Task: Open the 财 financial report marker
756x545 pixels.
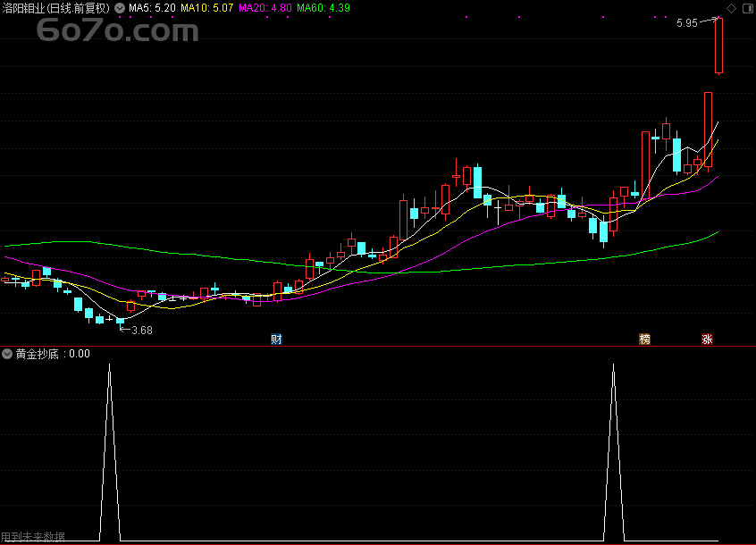Action: click(276, 340)
